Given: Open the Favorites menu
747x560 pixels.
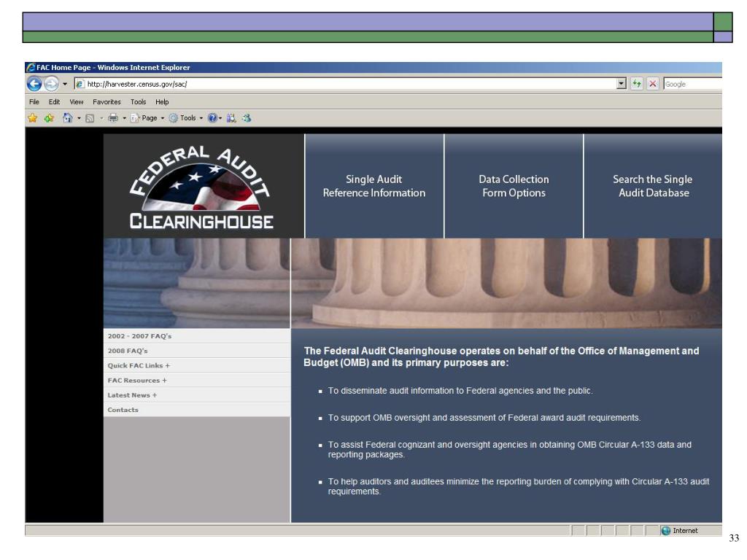Looking at the screenshot, I should pos(107,102).
